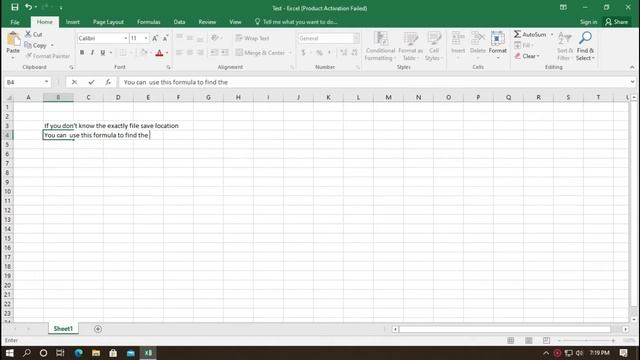Switch to the Review tab

pyautogui.click(x=207, y=22)
